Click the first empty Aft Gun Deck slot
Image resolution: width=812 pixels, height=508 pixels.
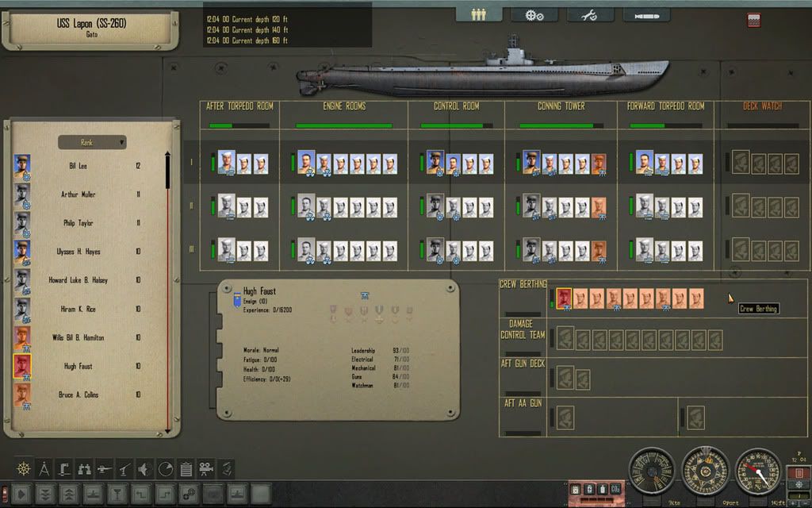(565, 377)
